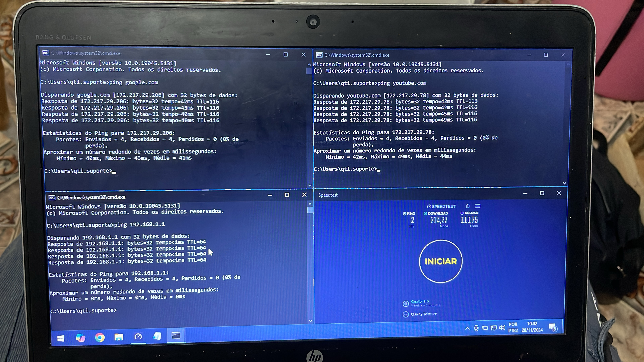
Task: Open File Explorer from the taskbar
Action: pyautogui.click(x=119, y=337)
